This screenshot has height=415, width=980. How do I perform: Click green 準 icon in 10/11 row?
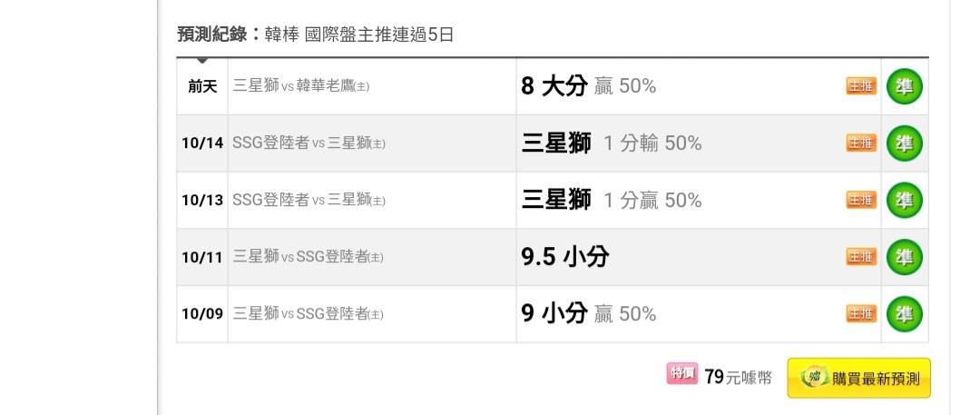click(x=904, y=257)
